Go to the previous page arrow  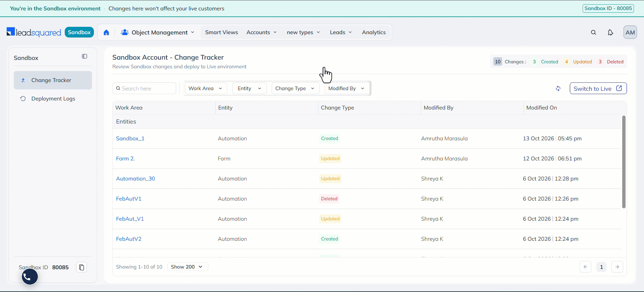pos(585,267)
